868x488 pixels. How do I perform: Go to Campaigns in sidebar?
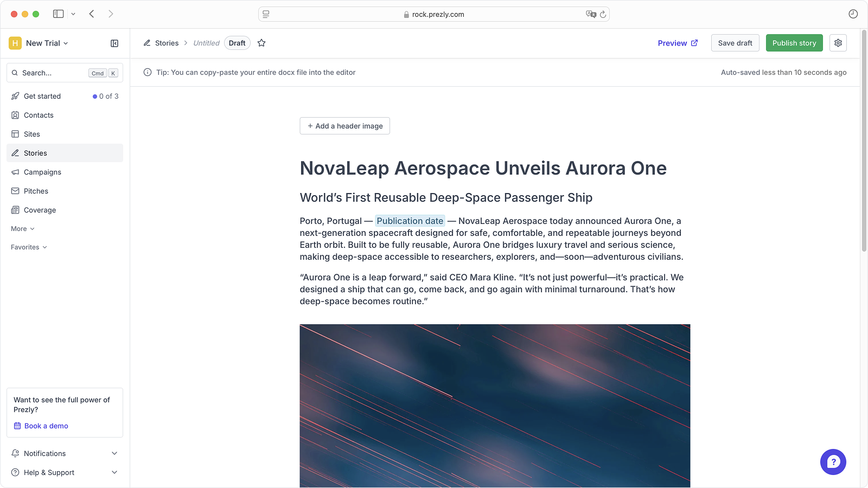[x=42, y=172]
